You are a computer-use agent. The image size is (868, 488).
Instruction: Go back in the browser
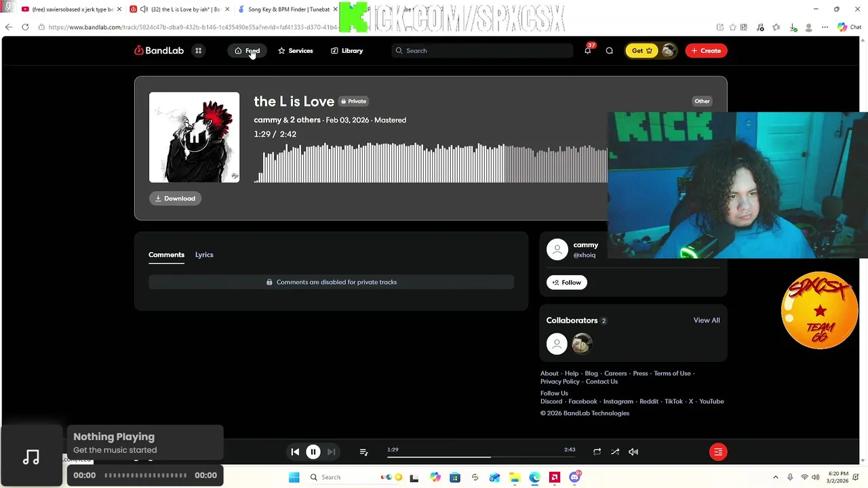tap(8, 27)
